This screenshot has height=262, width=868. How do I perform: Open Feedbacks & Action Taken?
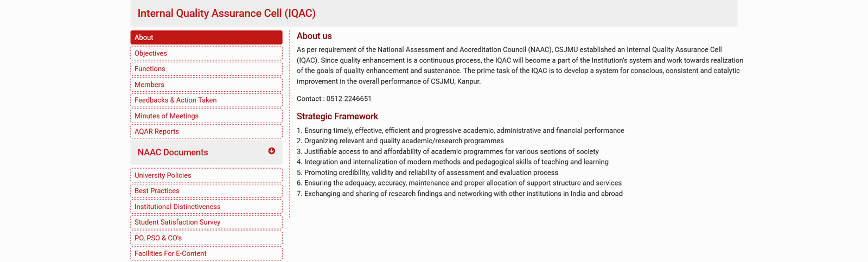175,100
